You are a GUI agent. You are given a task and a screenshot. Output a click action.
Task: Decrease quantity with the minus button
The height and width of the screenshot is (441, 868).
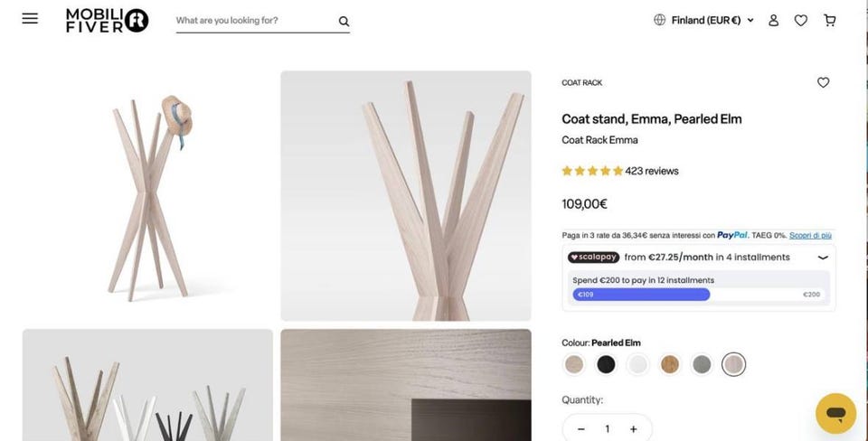point(581,429)
